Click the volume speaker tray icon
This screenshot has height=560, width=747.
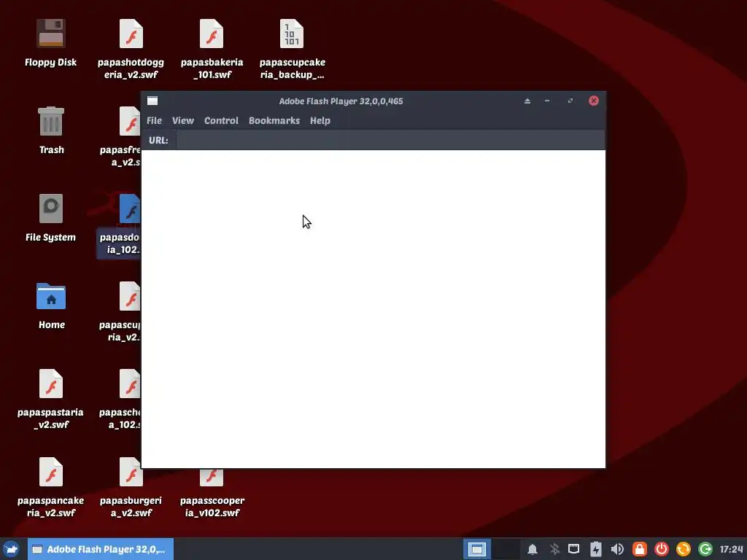(x=617, y=549)
